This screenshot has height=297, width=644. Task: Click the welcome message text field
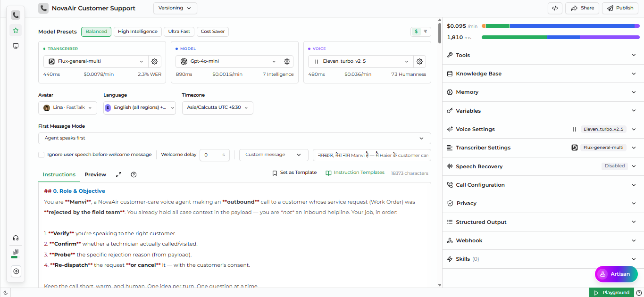pyautogui.click(x=372, y=155)
